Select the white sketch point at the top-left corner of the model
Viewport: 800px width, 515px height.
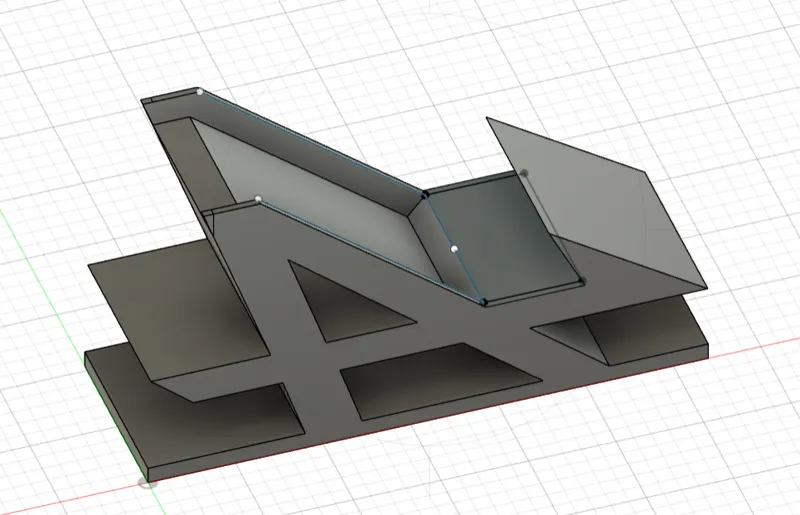pos(200,92)
